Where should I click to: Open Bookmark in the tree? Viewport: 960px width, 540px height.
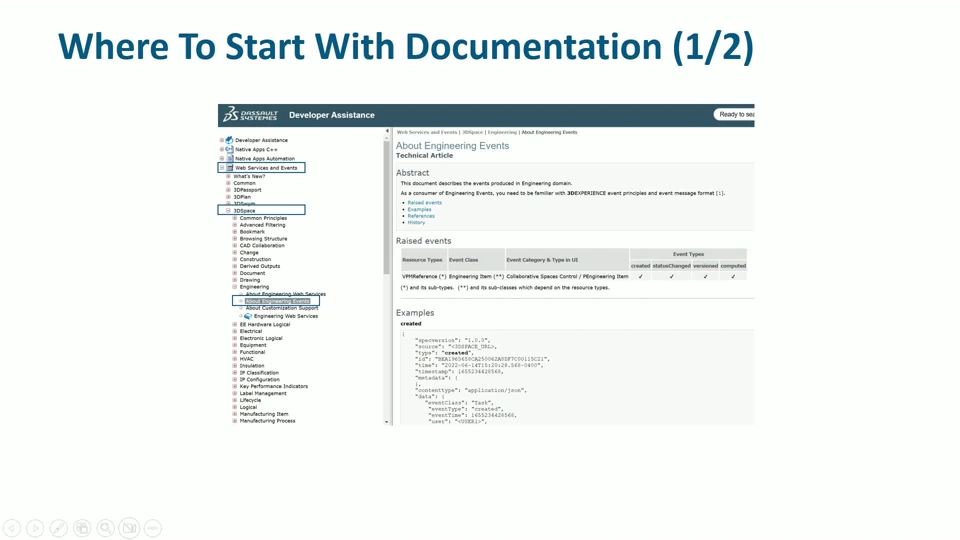pyautogui.click(x=252, y=232)
